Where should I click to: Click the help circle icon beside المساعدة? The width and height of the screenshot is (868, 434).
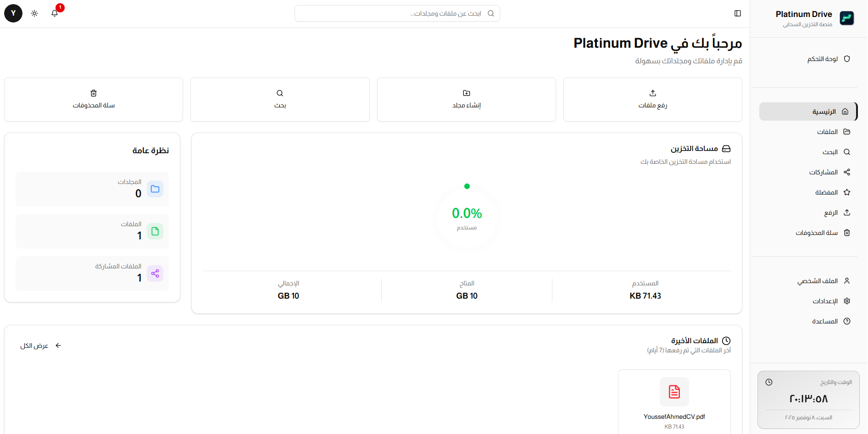click(x=847, y=321)
